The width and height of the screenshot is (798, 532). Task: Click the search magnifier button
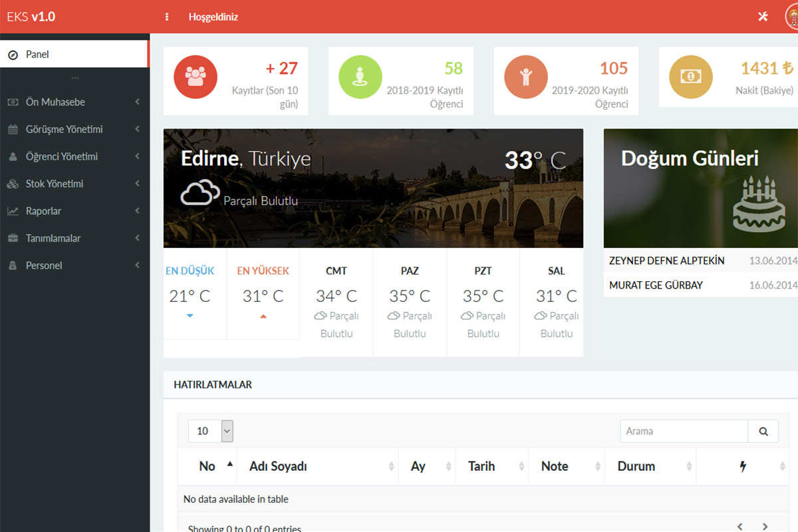[x=763, y=431]
